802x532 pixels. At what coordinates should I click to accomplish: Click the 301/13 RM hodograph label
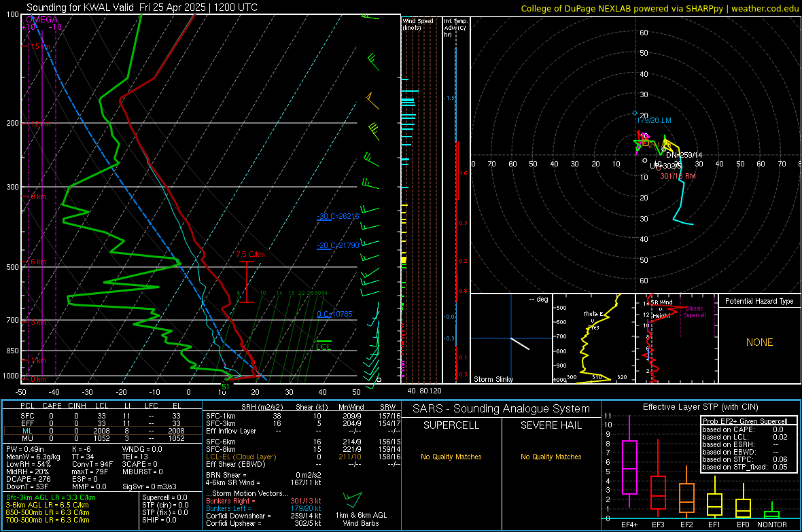coord(678,176)
